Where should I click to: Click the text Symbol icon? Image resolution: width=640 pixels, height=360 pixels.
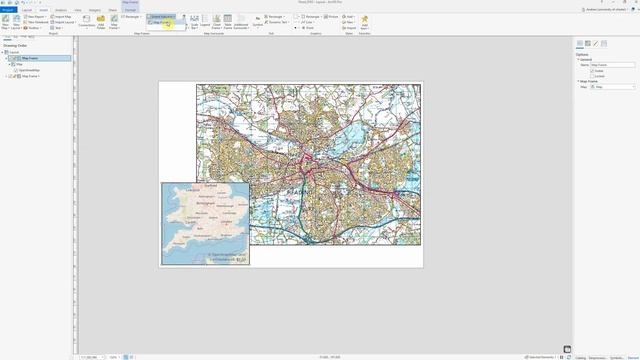click(258, 22)
